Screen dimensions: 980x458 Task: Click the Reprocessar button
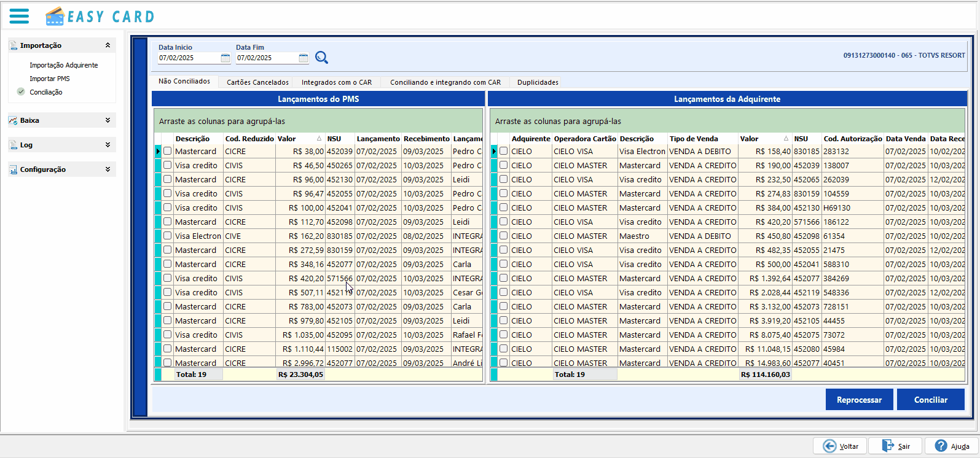859,400
